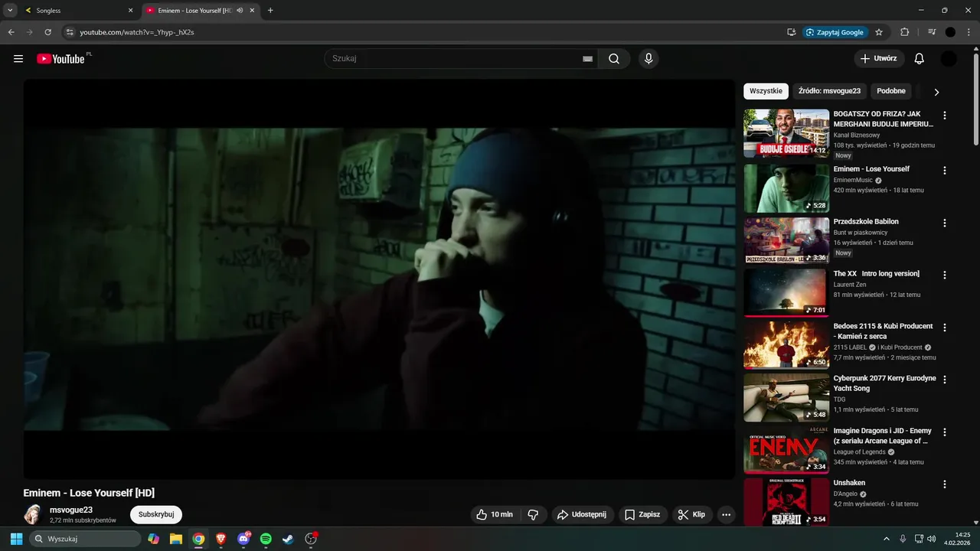Open options menu for Bedoes Kamień z serca

tap(945, 328)
